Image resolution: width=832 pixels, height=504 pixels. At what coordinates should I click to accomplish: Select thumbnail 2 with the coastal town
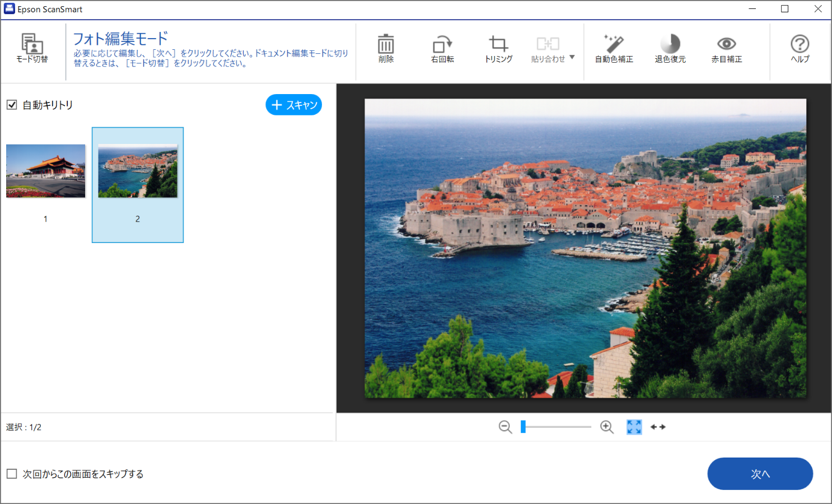coord(138,171)
